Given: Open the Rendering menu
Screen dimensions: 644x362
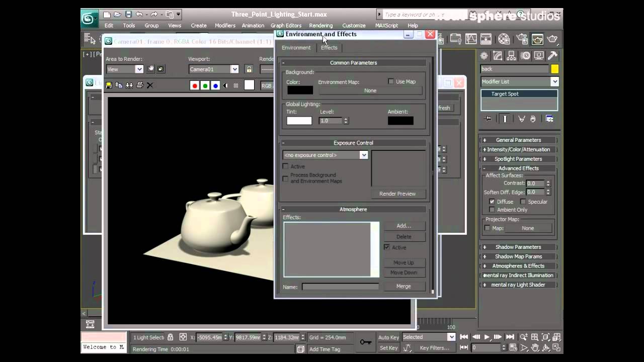Looking at the screenshot, I should 321,25.
